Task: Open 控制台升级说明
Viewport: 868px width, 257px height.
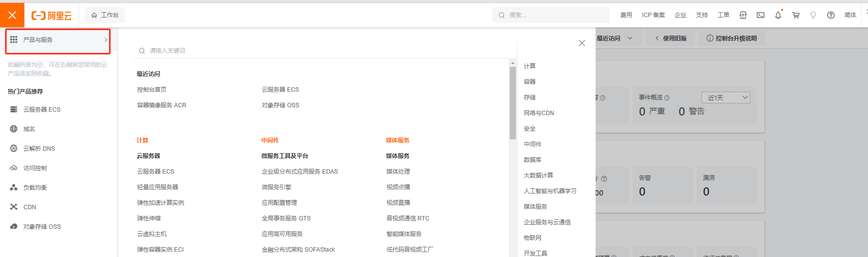Action: pos(732,38)
